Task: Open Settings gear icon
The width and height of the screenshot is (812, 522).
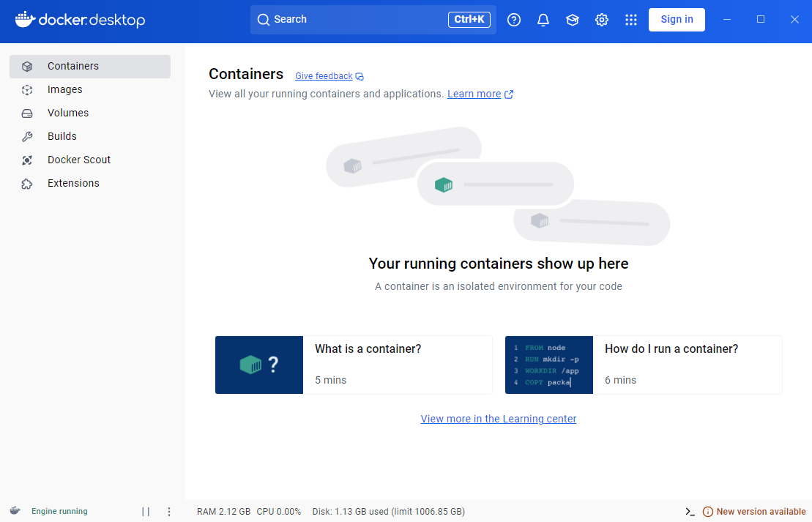Action: 602,20
